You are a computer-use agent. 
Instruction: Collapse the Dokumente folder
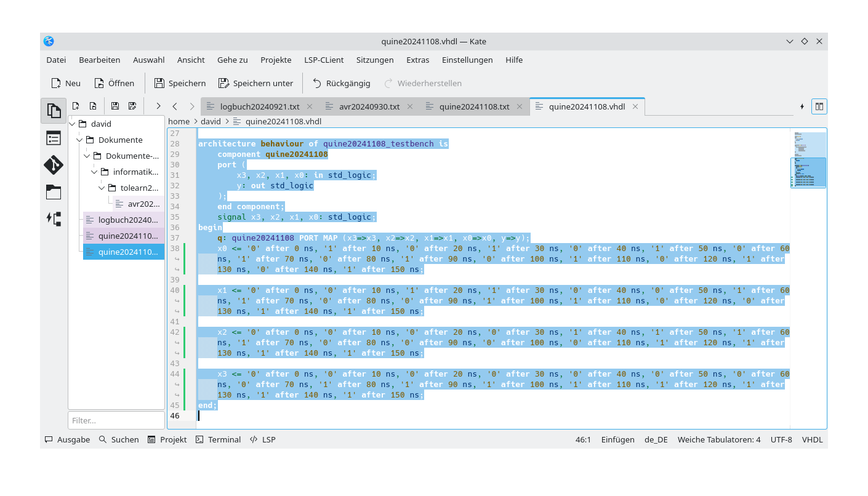click(79, 140)
